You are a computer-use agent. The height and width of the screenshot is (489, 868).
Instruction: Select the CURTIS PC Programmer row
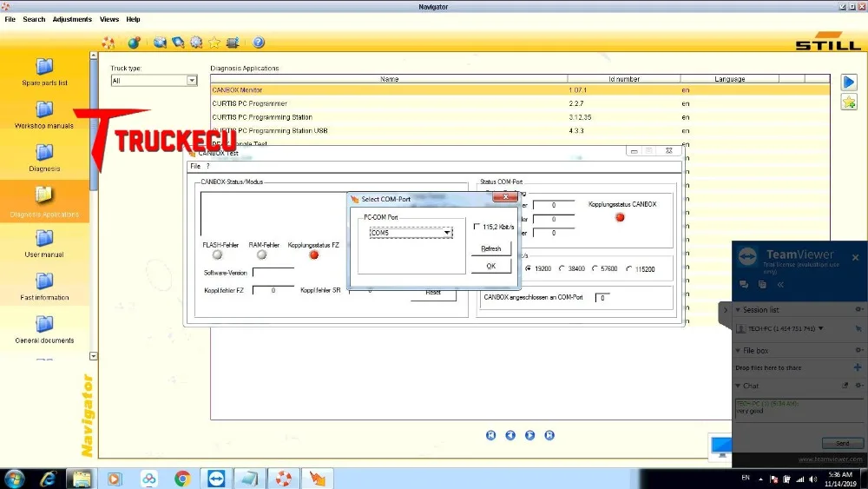520,103
